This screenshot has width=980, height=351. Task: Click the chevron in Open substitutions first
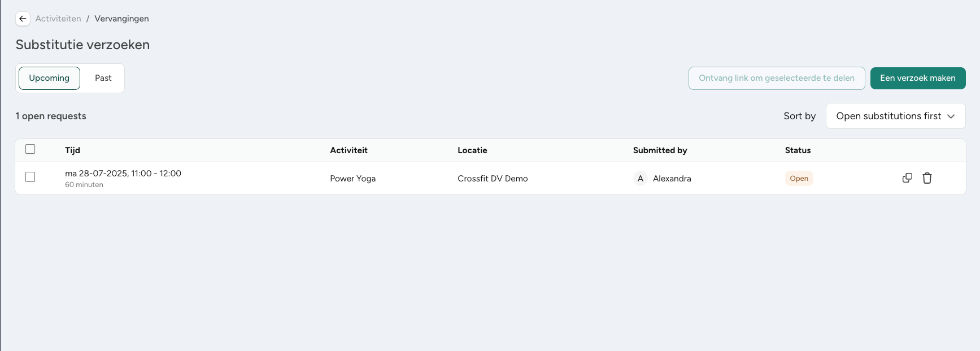(x=951, y=116)
